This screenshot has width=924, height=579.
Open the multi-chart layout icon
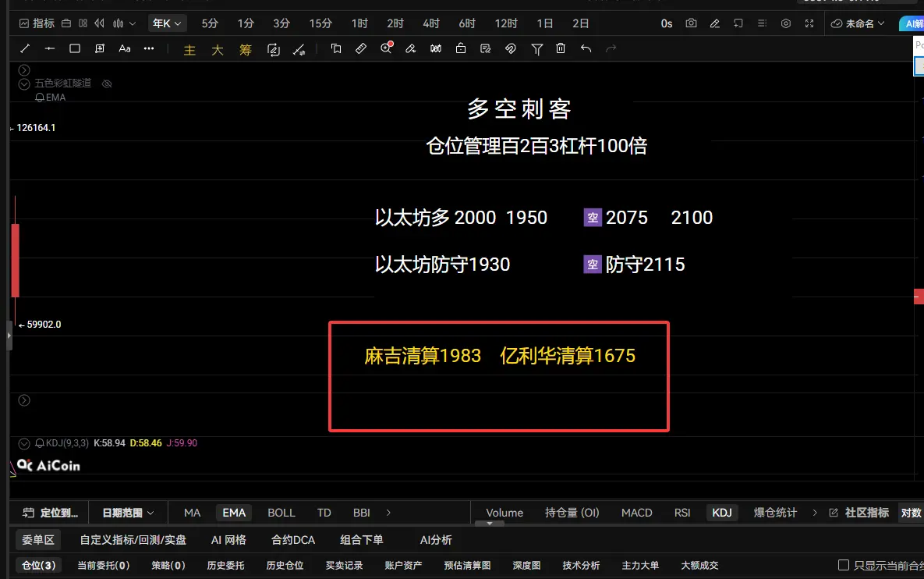point(83,23)
